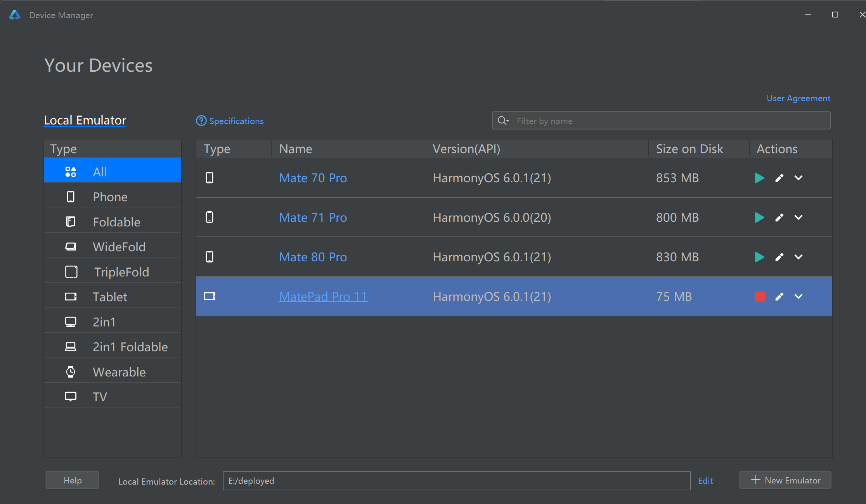866x504 pixels.
Task: Switch to the Local Emulator tab
Action: coord(85,120)
